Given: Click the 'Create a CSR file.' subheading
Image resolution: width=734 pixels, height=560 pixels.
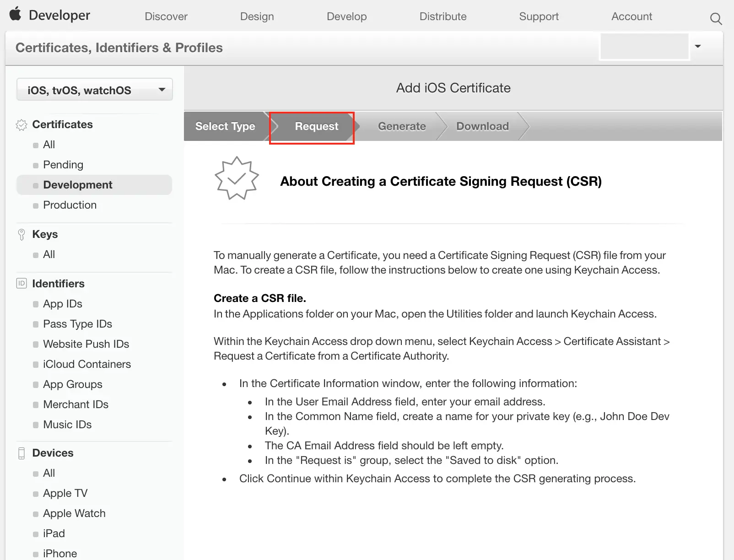Looking at the screenshot, I should click(260, 298).
